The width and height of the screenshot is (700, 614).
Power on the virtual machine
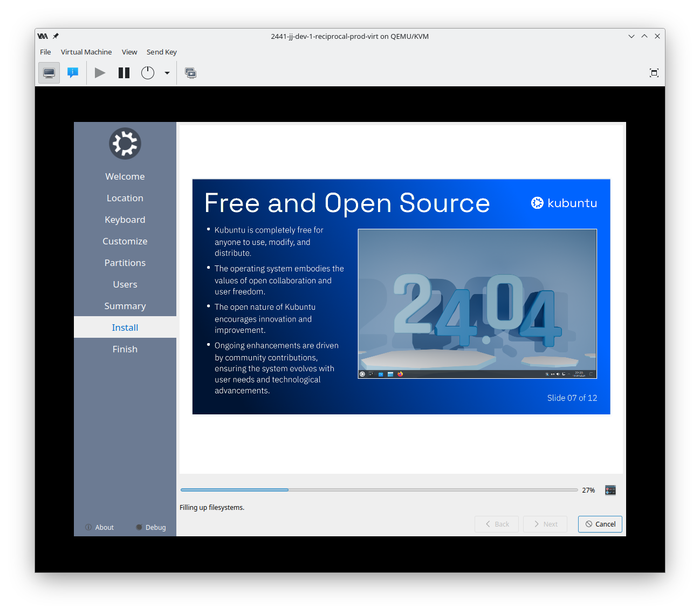tap(100, 73)
